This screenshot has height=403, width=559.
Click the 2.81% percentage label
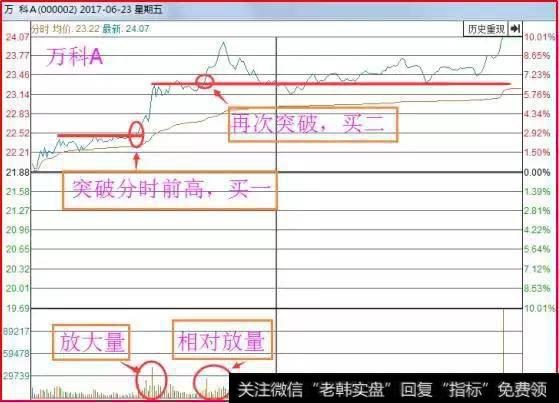[537, 211]
